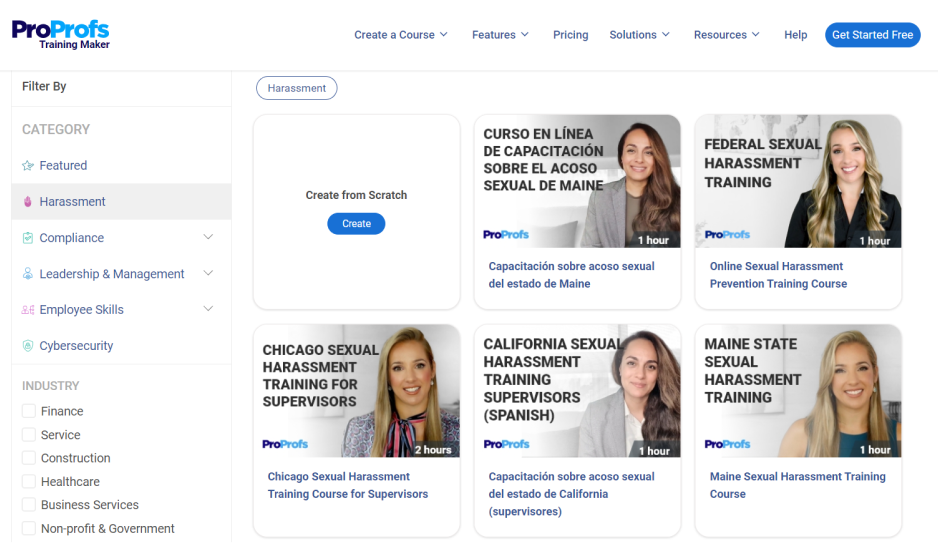Click the Maine State Sexual Harassment Training thumbnail
Image resolution: width=938 pixels, height=552 pixels.
[798, 391]
